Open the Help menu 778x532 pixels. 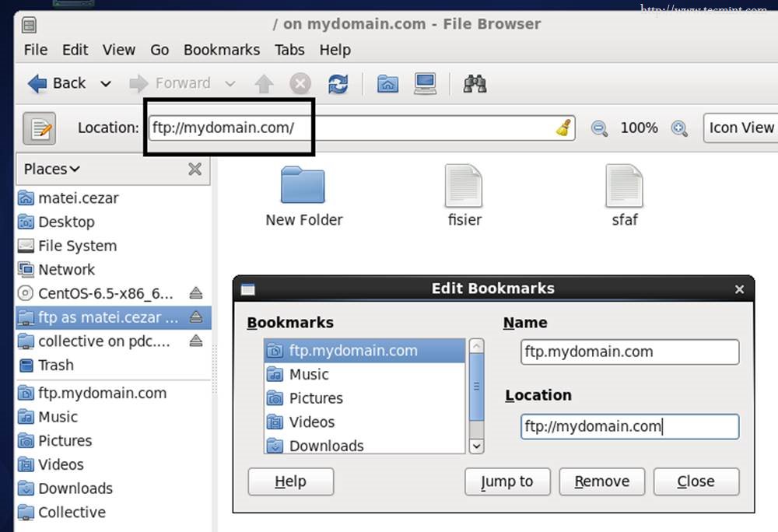(x=335, y=50)
